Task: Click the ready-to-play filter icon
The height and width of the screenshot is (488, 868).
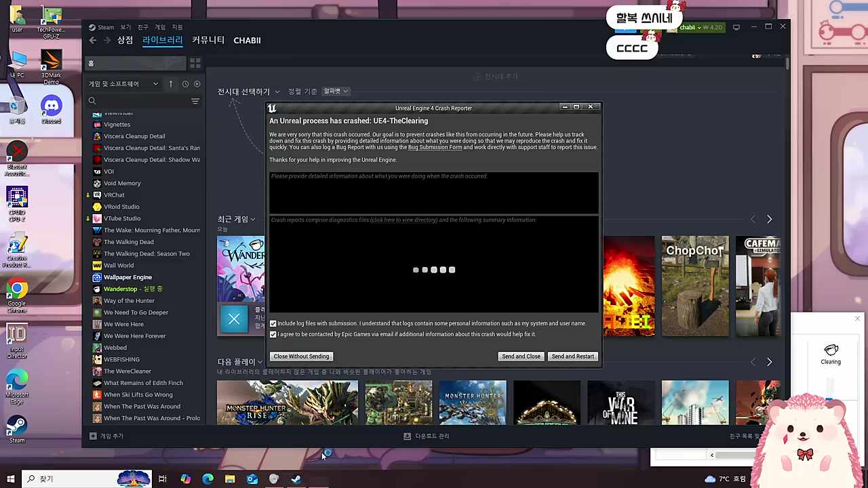Action: tap(197, 83)
